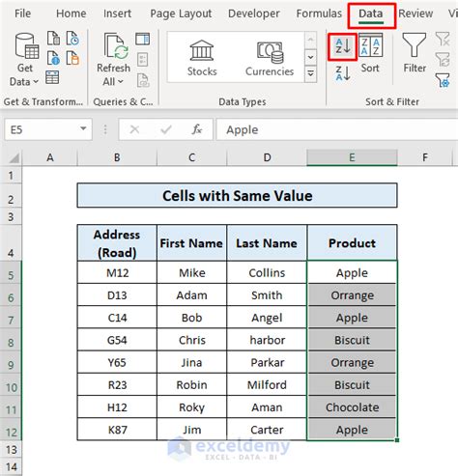This screenshot has width=458, height=476.
Task: Click the cell with K87
Action: point(117,430)
